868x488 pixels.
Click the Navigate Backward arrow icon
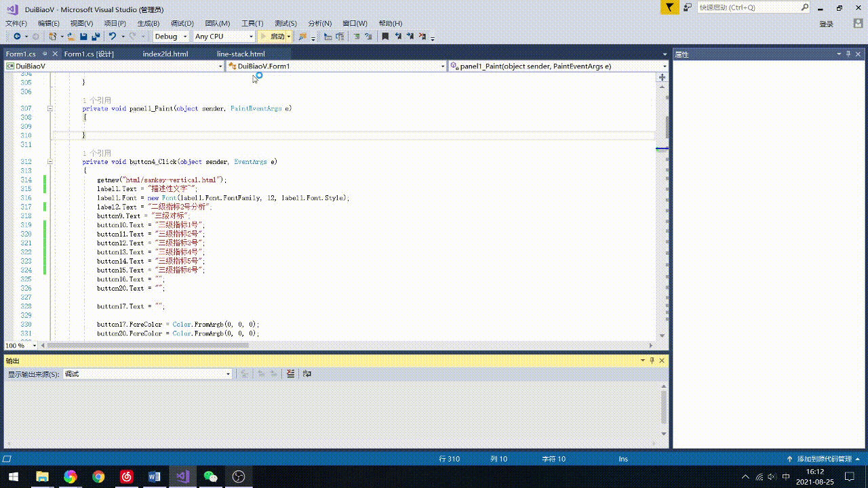pos(17,36)
